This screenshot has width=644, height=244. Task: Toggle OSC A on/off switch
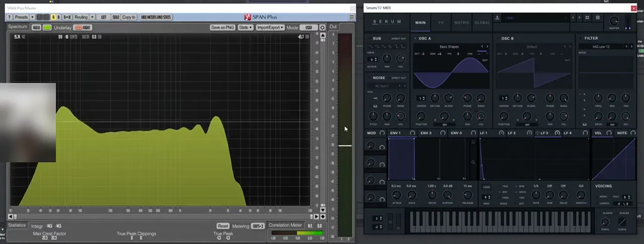pos(416,38)
